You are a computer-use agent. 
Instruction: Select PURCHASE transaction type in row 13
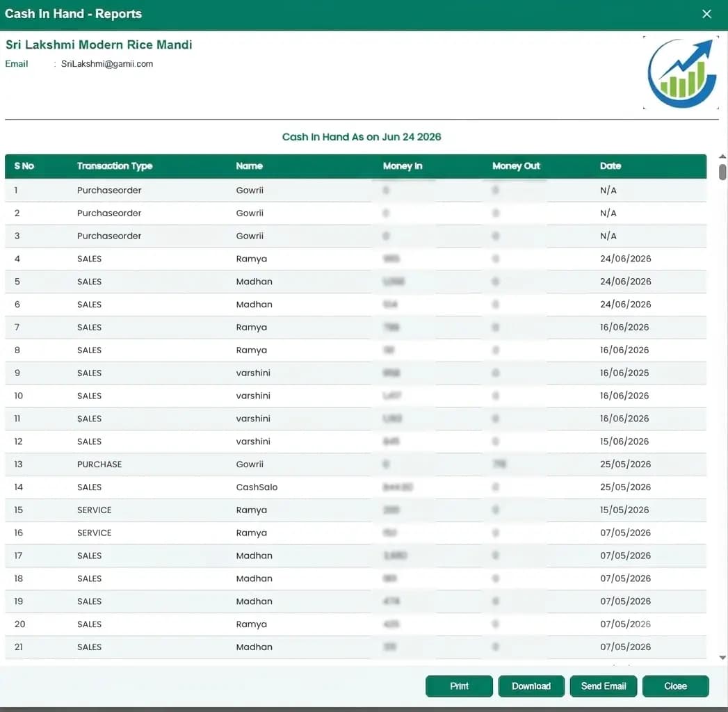pyautogui.click(x=99, y=464)
